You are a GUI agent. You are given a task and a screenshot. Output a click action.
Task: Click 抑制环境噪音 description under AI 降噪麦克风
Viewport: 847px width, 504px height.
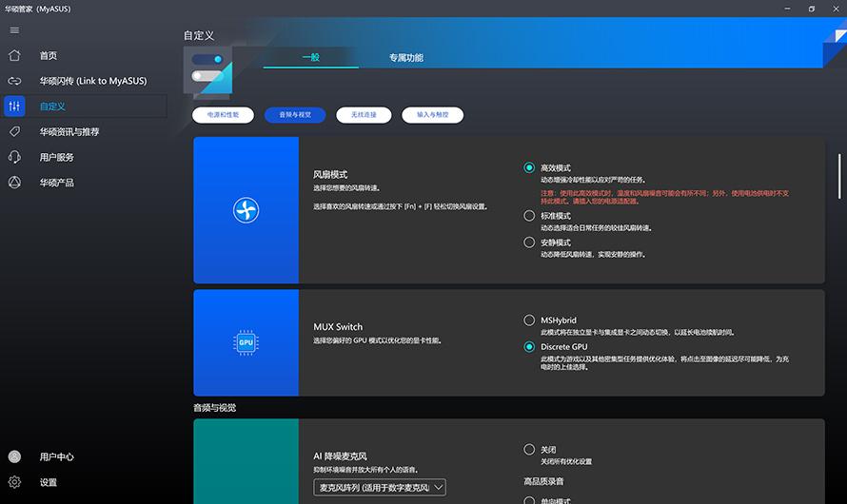[365, 470]
